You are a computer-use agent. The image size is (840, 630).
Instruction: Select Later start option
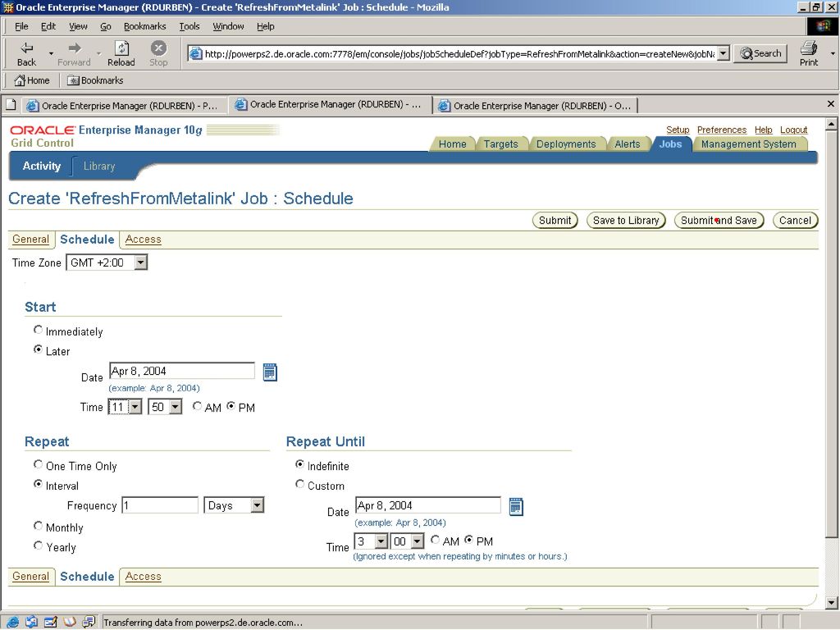pyautogui.click(x=38, y=349)
